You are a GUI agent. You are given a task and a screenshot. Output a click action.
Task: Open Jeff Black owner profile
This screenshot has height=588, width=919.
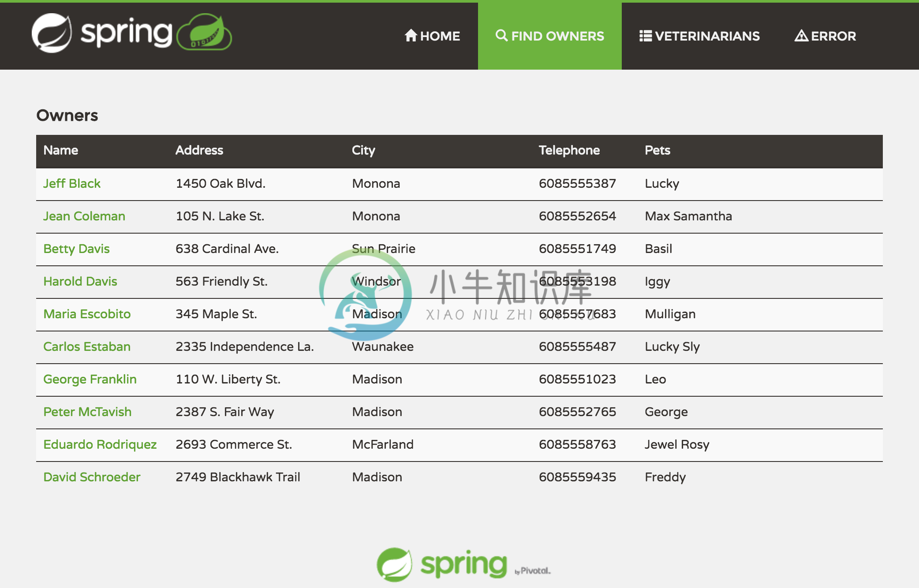click(71, 184)
